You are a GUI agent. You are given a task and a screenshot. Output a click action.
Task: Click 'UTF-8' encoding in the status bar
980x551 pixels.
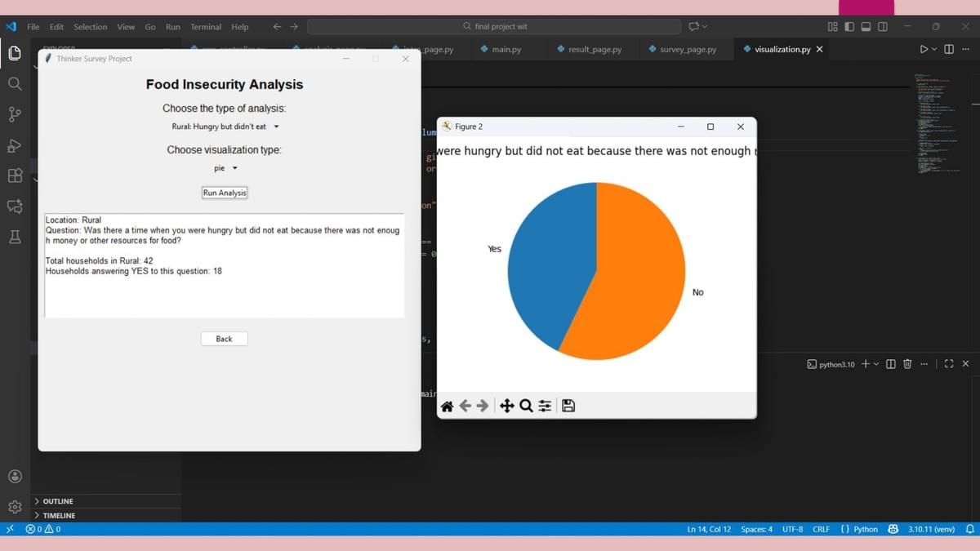(x=792, y=529)
